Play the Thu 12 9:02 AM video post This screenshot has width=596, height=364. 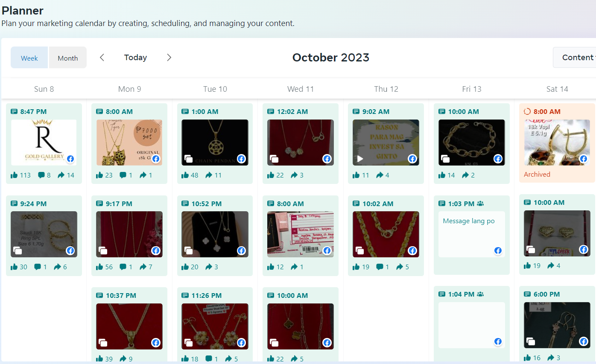[360, 159]
